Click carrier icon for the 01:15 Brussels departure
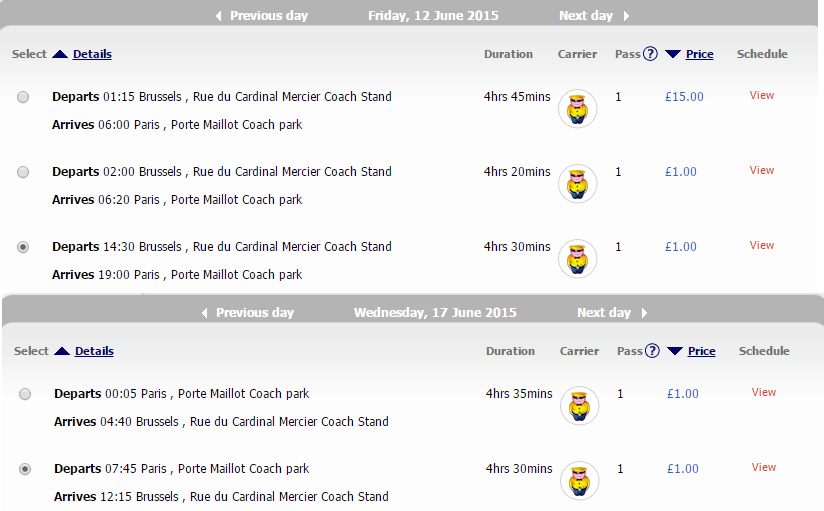824x511 pixels. (578, 109)
